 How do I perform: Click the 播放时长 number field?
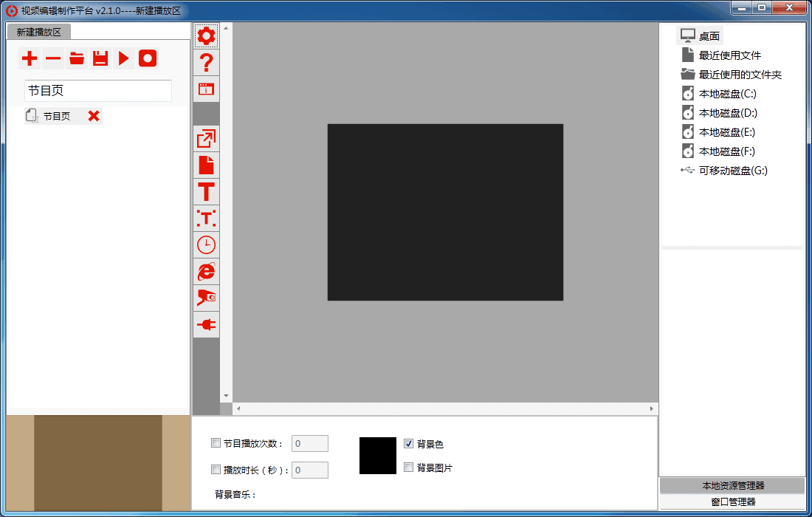310,470
